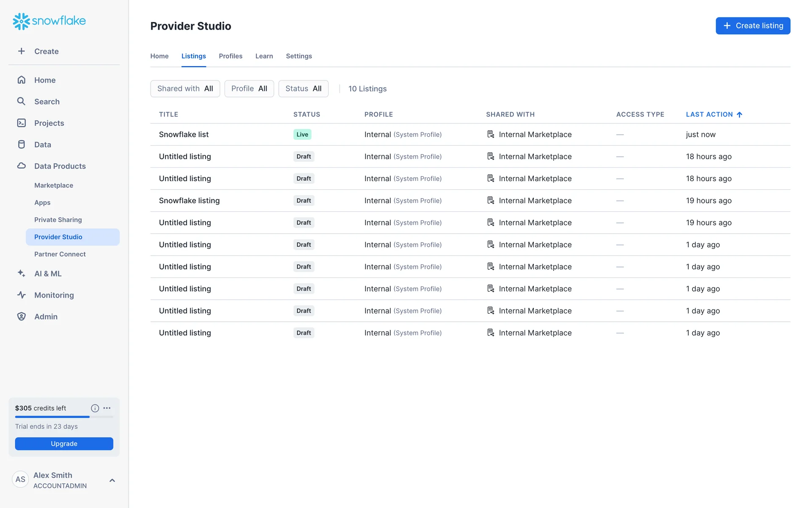Open credits three-dots more menu
812x508 pixels.
click(x=107, y=408)
